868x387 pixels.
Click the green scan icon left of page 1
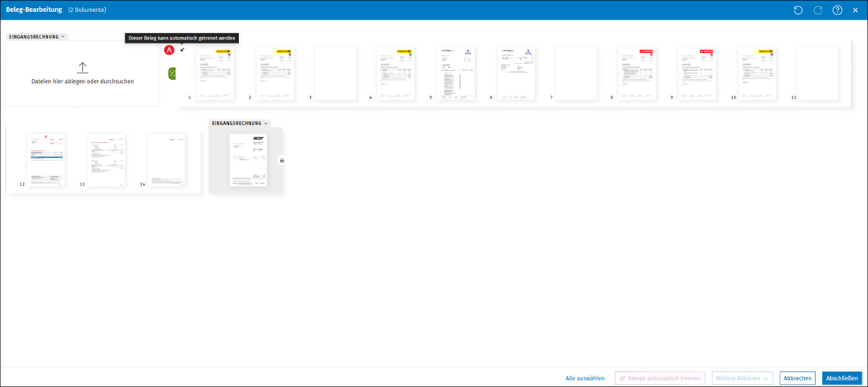click(172, 72)
